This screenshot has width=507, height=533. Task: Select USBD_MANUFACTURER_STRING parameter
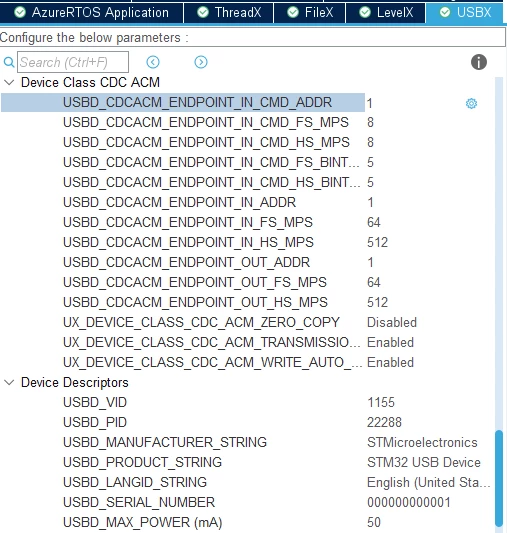165,443
